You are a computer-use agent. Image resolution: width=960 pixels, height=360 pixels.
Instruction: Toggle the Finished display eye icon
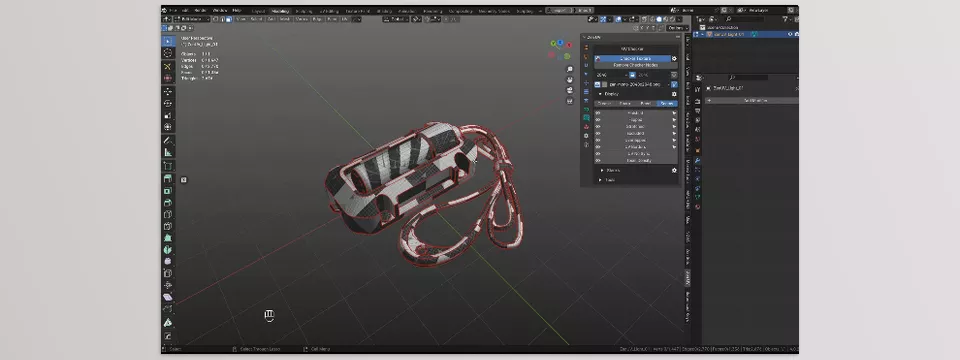pyautogui.click(x=598, y=113)
